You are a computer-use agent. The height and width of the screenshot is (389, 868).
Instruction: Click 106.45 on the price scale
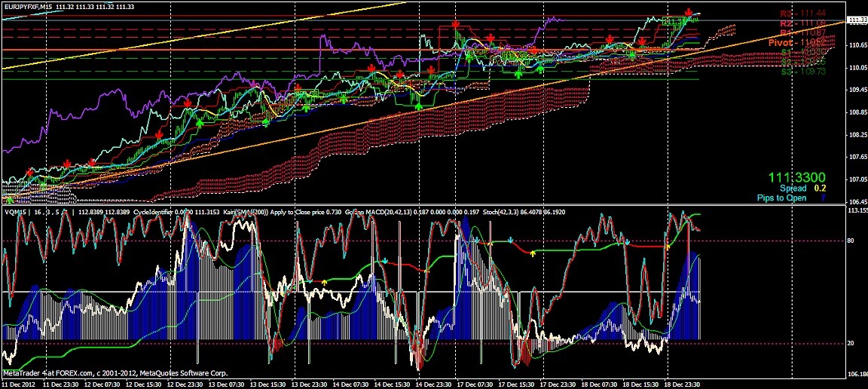point(859,202)
